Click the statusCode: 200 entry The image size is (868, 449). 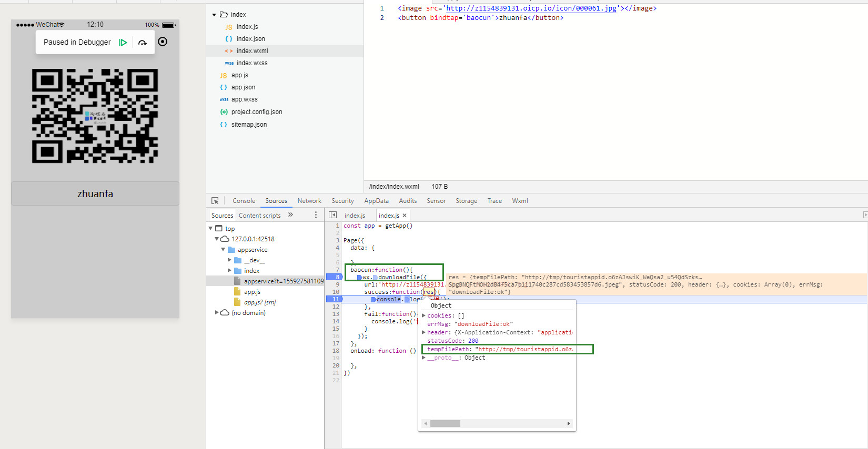pyautogui.click(x=452, y=341)
